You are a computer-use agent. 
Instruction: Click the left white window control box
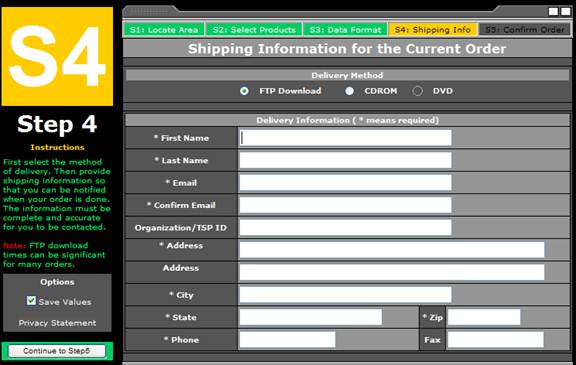click(553, 12)
